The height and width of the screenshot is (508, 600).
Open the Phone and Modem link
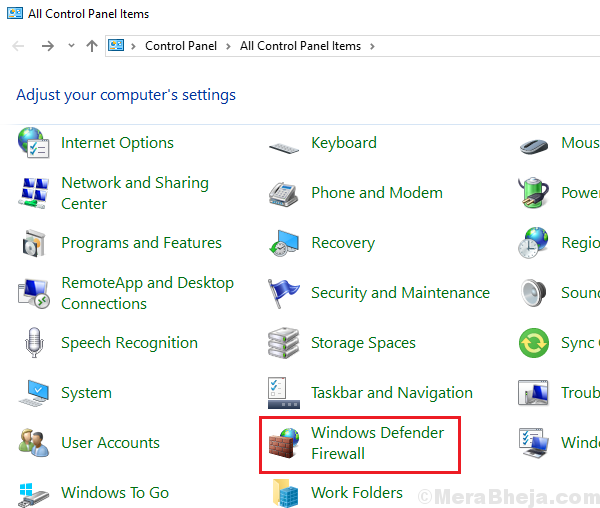coord(377,193)
